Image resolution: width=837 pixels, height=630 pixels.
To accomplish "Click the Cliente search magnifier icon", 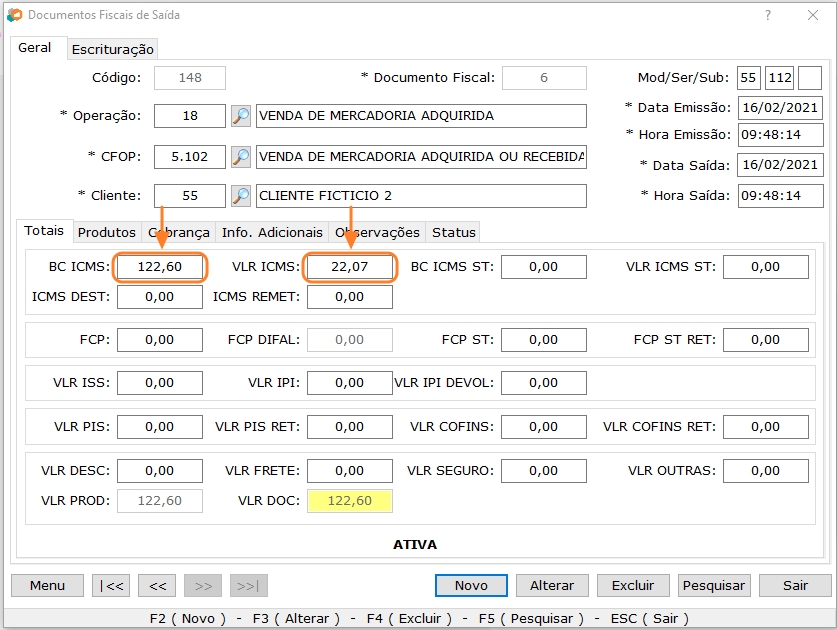I will [241, 196].
